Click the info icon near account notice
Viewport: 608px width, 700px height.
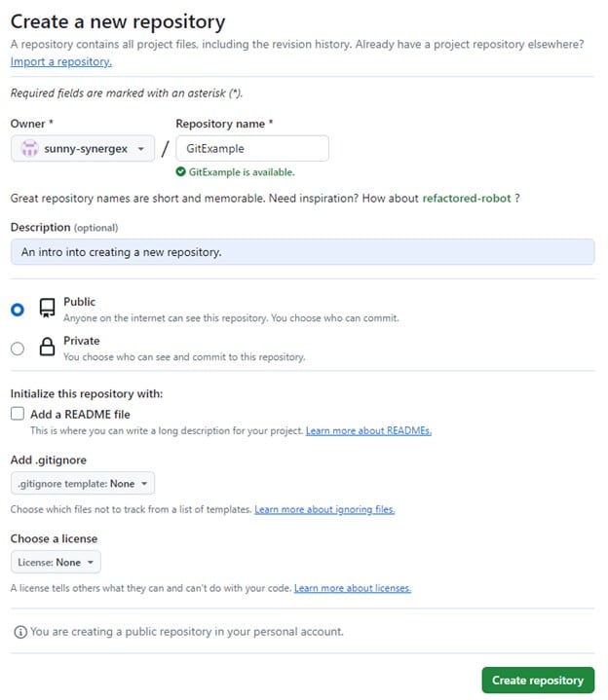(x=19, y=632)
